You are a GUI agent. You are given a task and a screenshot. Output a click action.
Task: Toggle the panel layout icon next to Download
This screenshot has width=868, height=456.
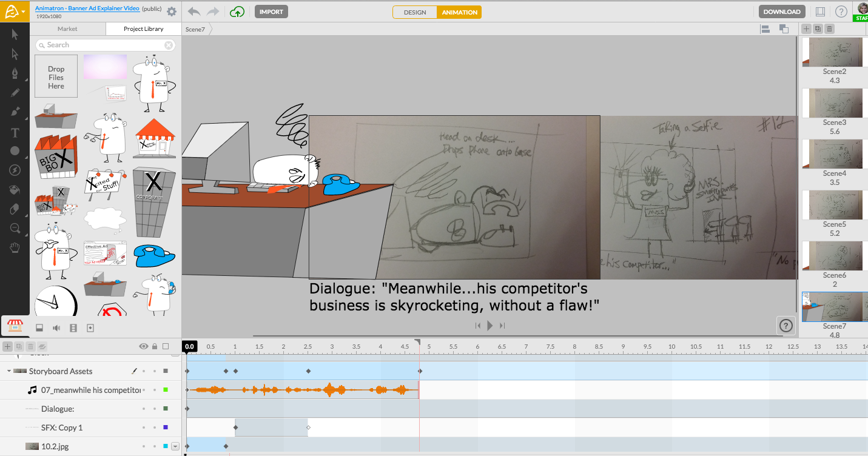820,12
